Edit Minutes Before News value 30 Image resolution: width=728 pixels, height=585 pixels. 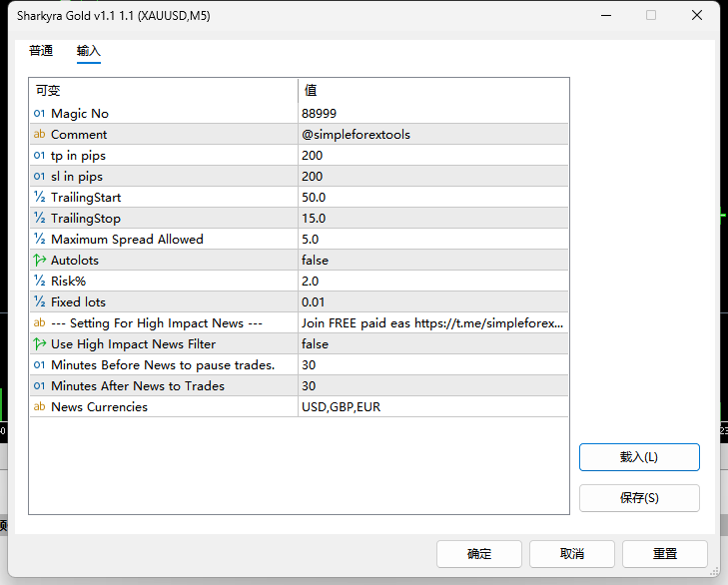(x=433, y=365)
